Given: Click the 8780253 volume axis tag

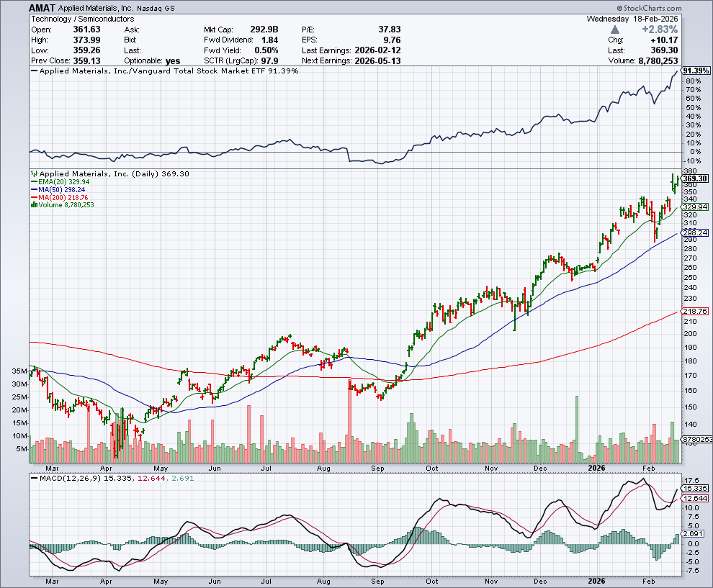Looking at the screenshot, I should point(696,440).
